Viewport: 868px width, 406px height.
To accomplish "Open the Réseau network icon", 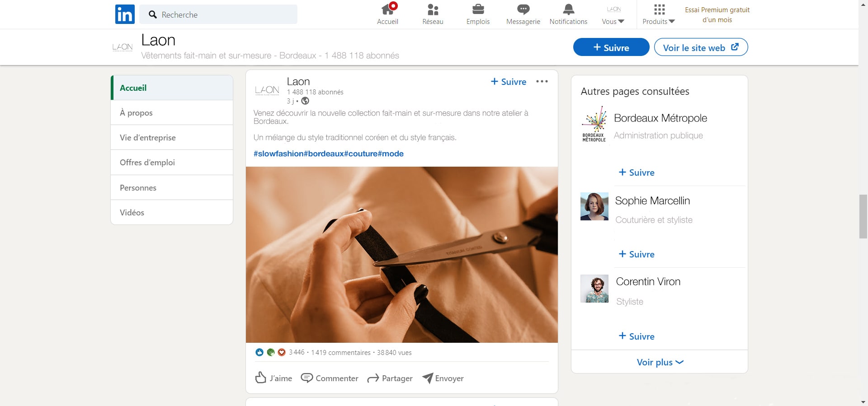I will pyautogui.click(x=433, y=9).
